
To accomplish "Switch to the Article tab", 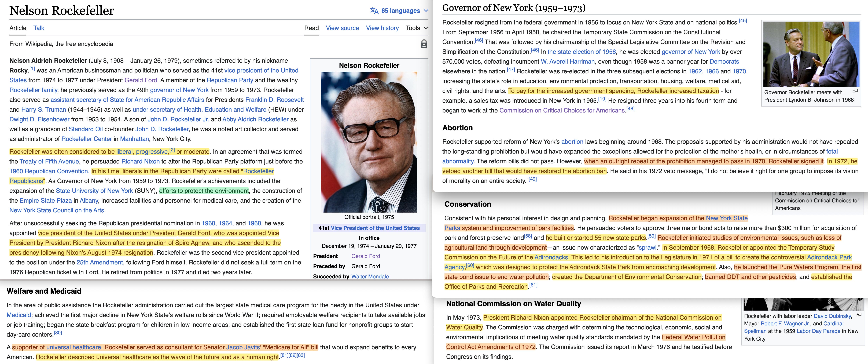I will (18, 28).
